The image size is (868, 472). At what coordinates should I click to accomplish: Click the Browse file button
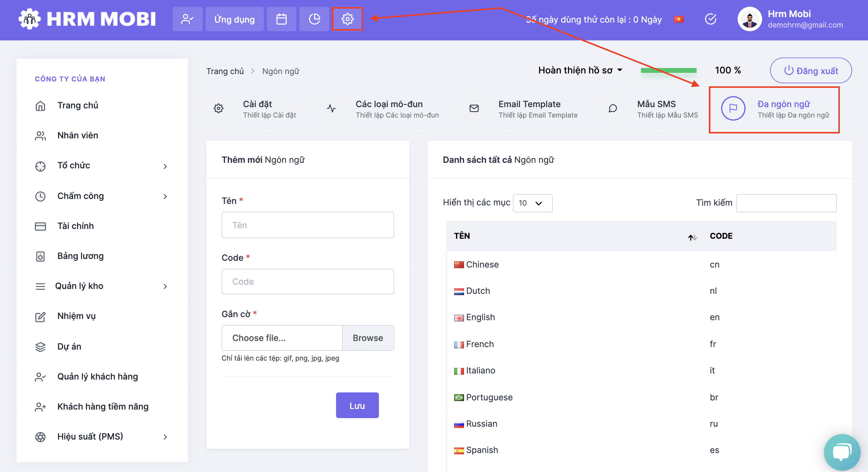368,338
